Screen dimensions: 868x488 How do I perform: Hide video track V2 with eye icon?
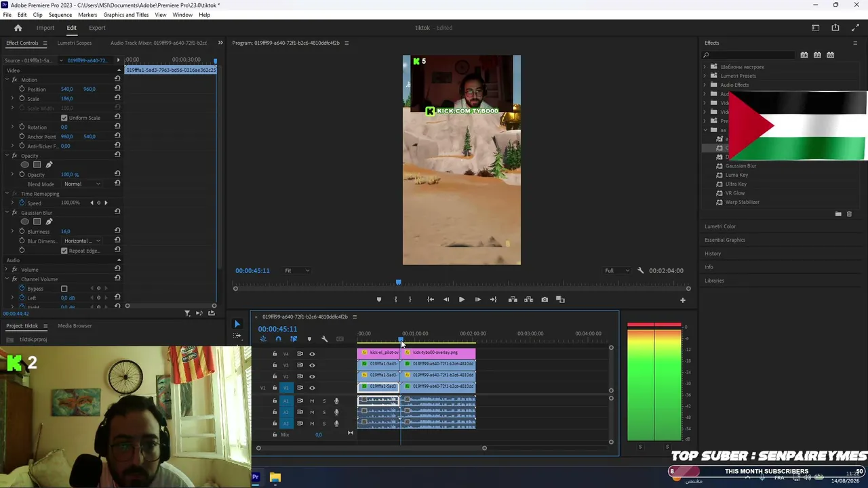pyautogui.click(x=312, y=376)
